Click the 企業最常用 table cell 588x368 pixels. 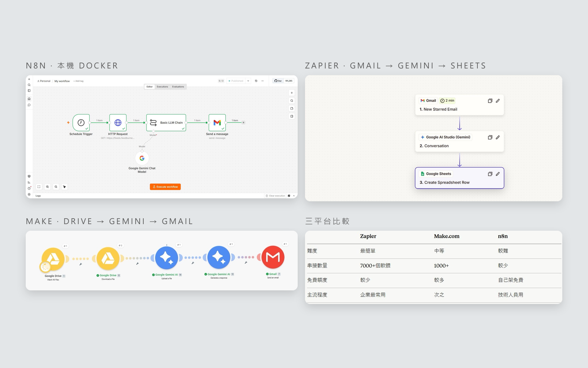[373, 295]
